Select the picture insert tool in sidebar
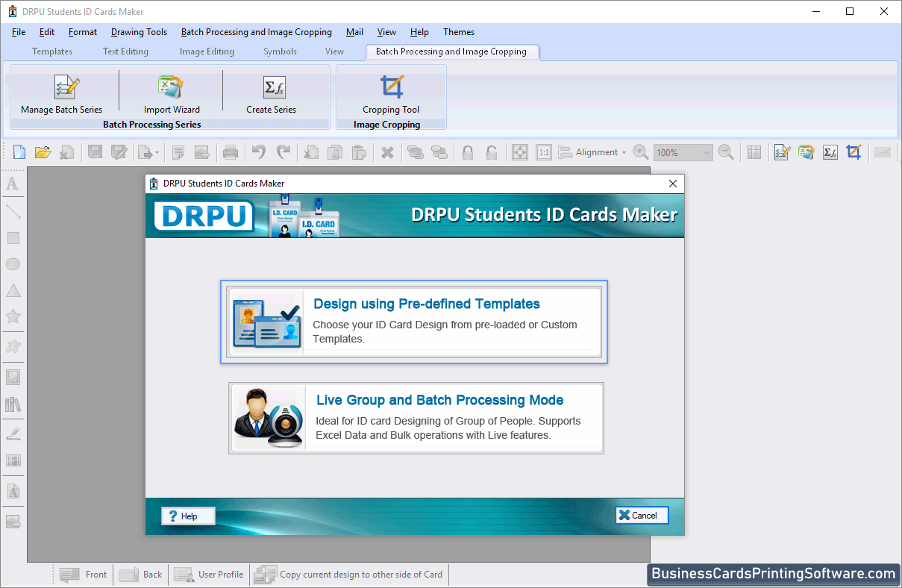Image resolution: width=902 pixels, height=588 pixels. [x=13, y=377]
